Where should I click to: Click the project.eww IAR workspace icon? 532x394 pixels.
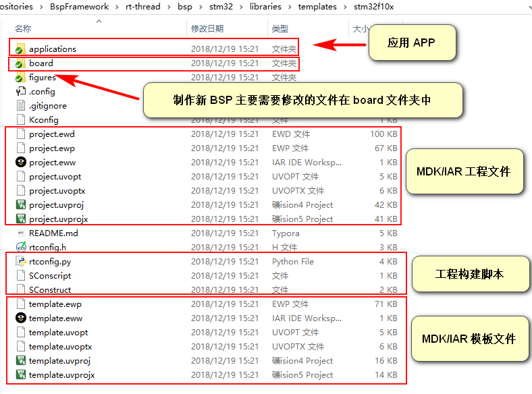[20, 163]
